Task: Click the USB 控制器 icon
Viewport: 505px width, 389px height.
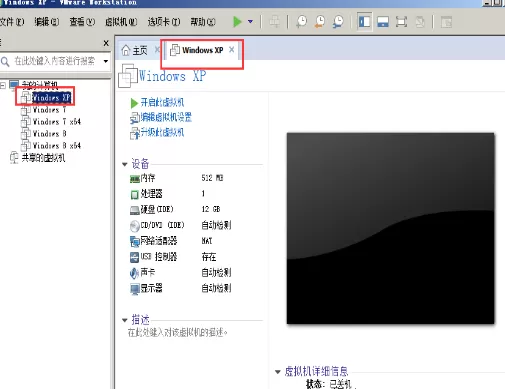Action: tap(135, 257)
